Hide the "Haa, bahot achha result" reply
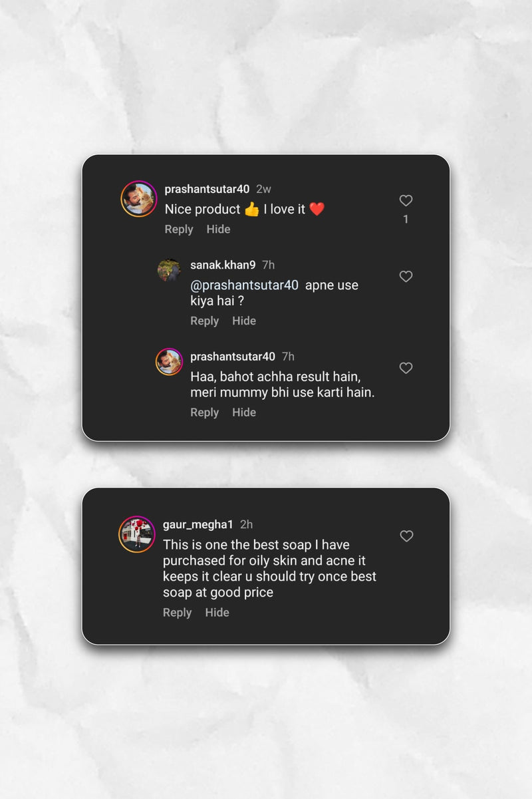532x799 pixels. click(244, 412)
